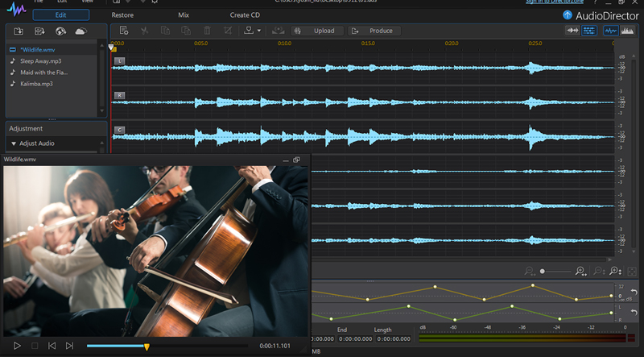Click the batch import icon
This screenshot has height=357, width=644.
coord(39,31)
